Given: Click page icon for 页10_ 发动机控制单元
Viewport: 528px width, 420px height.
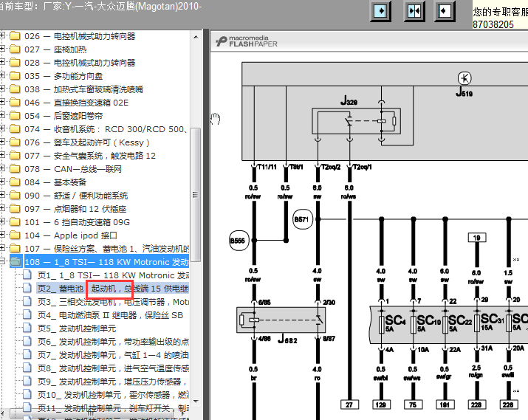Looking at the screenshot, I should (x=27, y=394).
